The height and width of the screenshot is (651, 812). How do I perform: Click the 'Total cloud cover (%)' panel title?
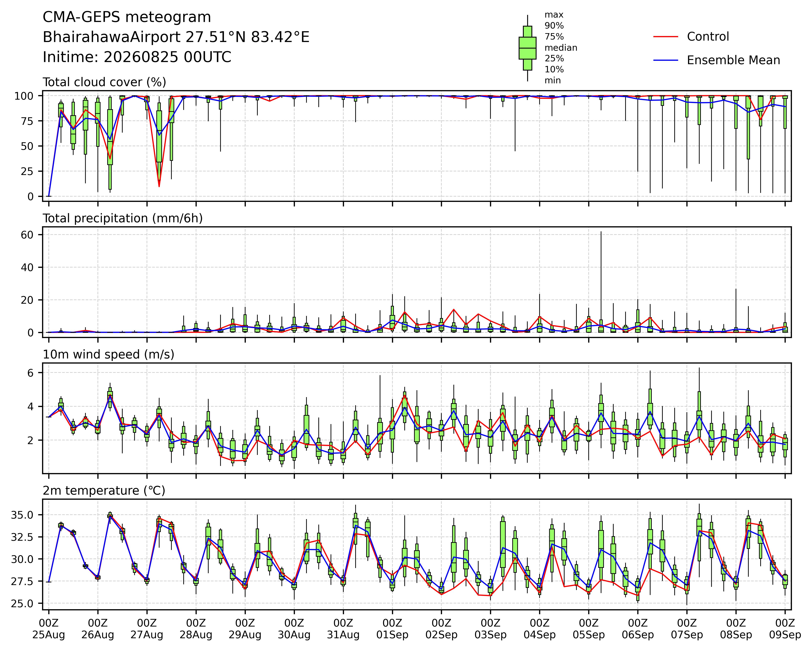pyautogui.click(x=104, y=82)
